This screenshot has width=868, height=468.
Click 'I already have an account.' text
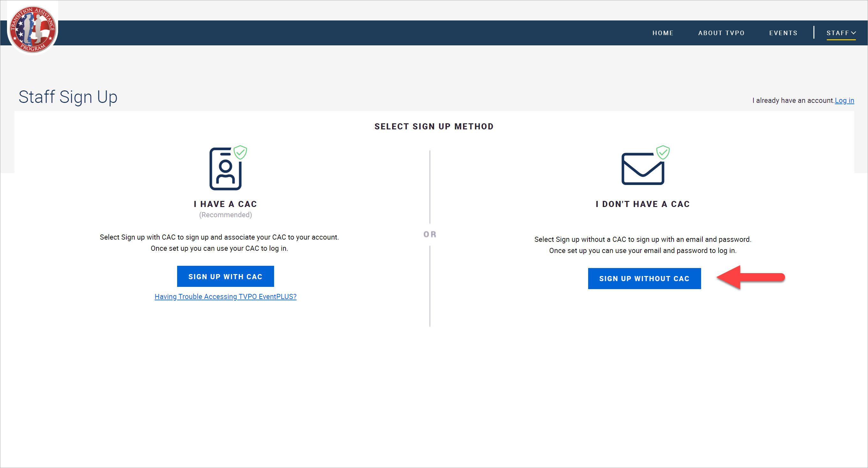(793, 100)
